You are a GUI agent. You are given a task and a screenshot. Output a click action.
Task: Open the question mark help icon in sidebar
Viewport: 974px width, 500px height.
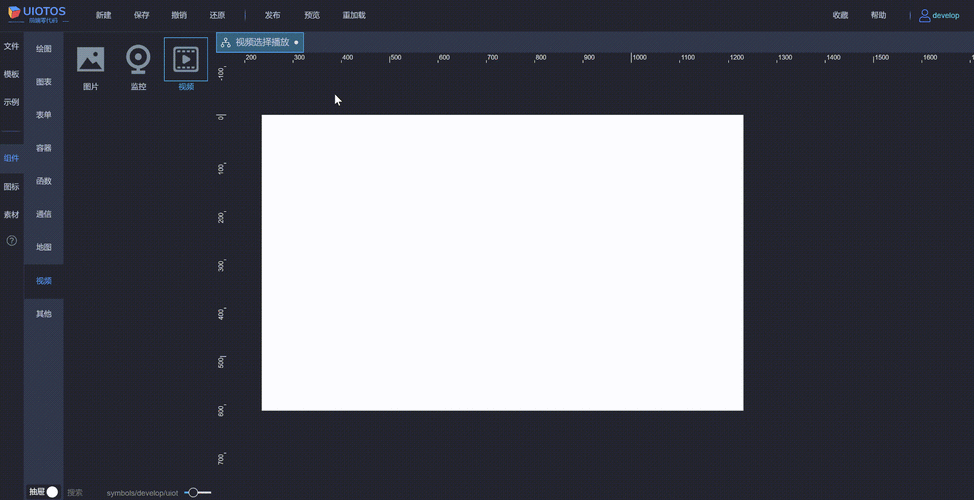(12, 241)
